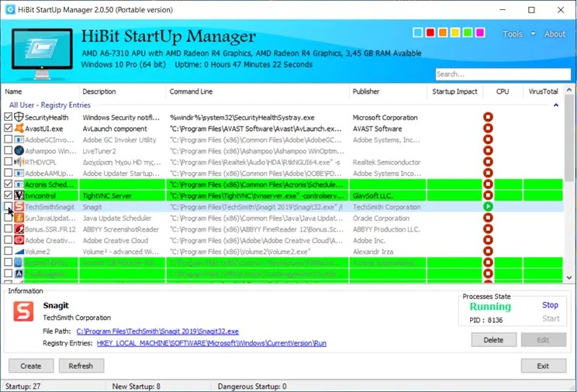Click the red status icon for Acronis Scheduler
Viewport: 577px width, 392px height.
coord(488,184)
